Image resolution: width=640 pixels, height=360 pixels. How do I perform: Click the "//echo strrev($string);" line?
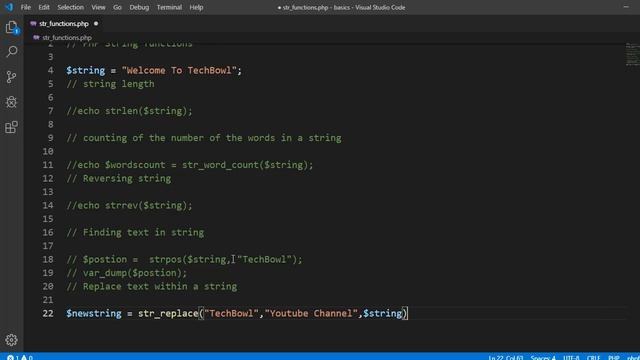tap(129, 205)
